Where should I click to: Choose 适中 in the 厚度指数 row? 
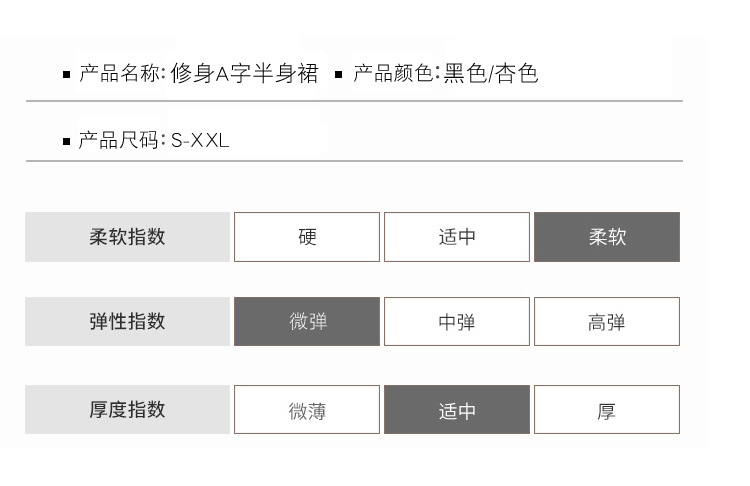point(457,410)
